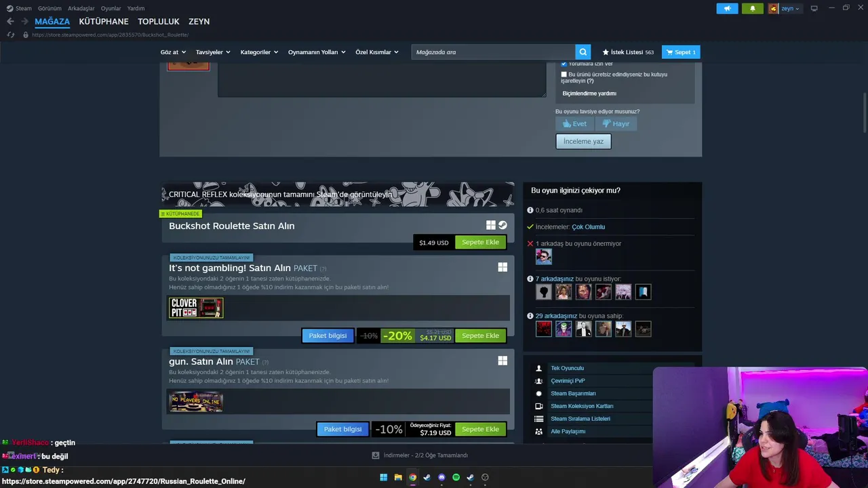This screenshot has height=488, width=868.
Task: Click the İnceleme yaz button
Action: pyautogui.click(x=583, y=141)
